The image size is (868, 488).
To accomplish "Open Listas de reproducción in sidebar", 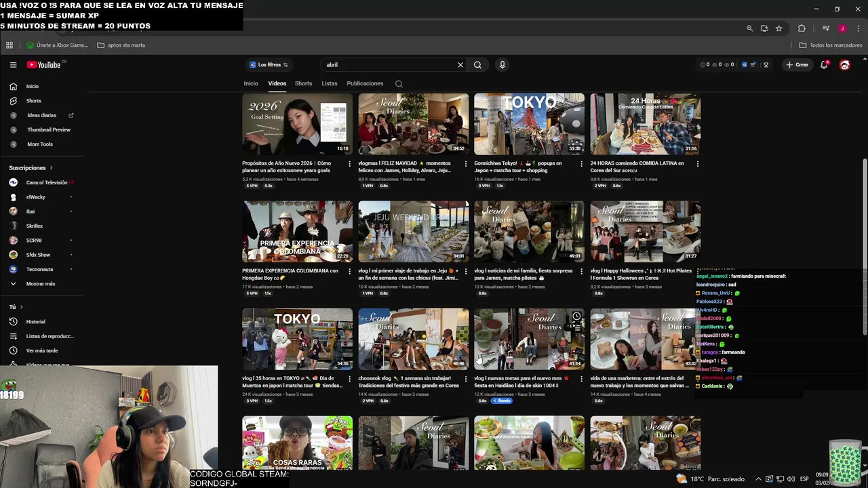I will coord(50,336).
